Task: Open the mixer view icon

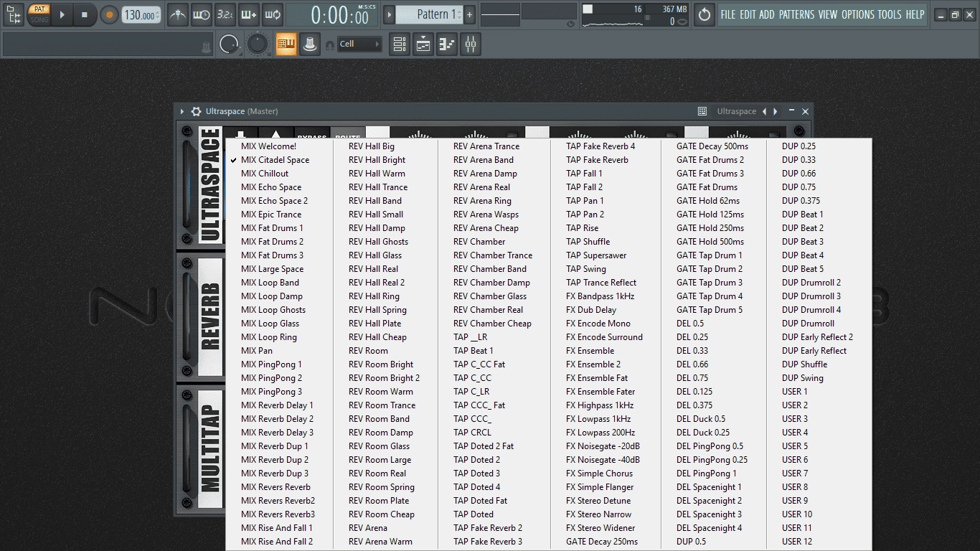Action: 471,44
